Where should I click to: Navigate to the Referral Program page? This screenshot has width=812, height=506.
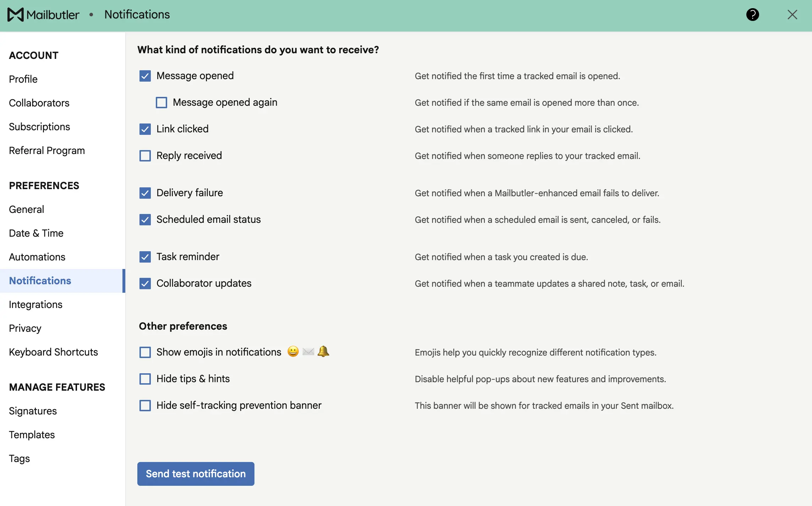47,150
